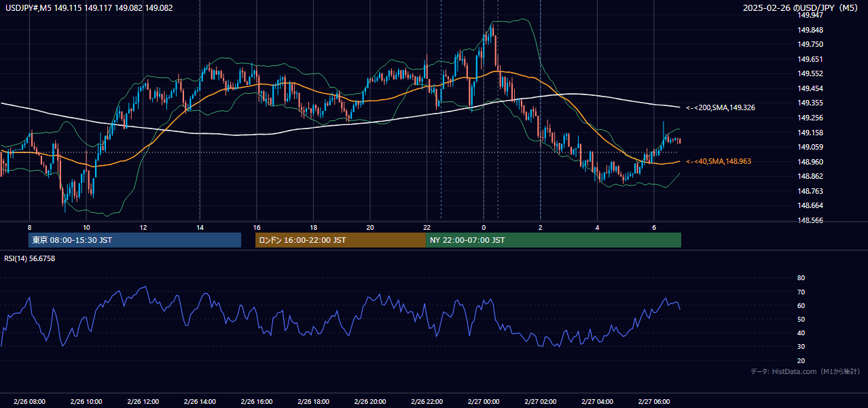Image resolution: width=868 pixels, height=408 pixels.
Task: Click the 200,SMA,149.326 moving average label
Action: (721, 107)
